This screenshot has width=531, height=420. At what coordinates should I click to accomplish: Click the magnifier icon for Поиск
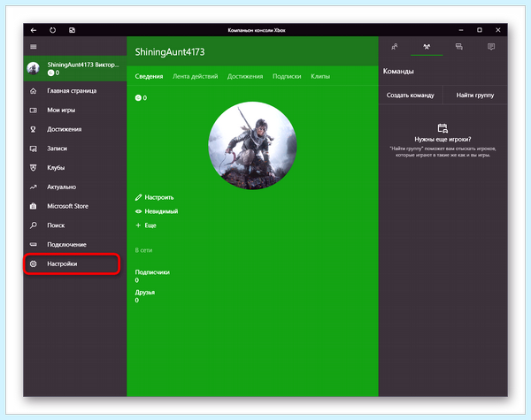[34, 225]
